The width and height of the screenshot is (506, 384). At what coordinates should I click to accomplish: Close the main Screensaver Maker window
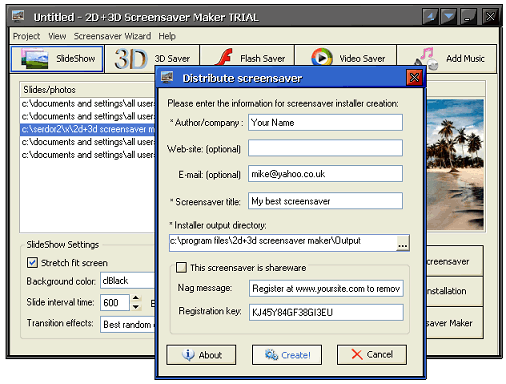click(x=490, y=17)
